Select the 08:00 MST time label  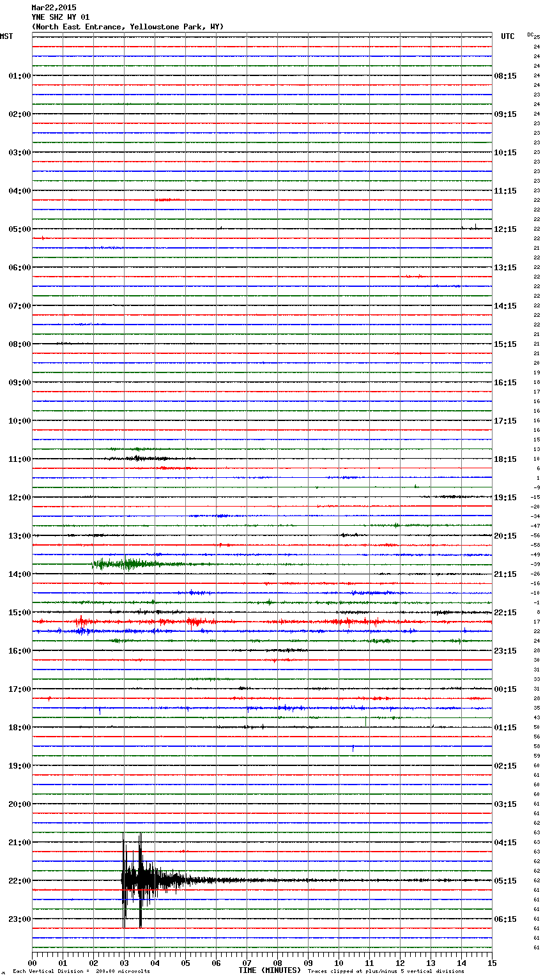tap(20, 344)
